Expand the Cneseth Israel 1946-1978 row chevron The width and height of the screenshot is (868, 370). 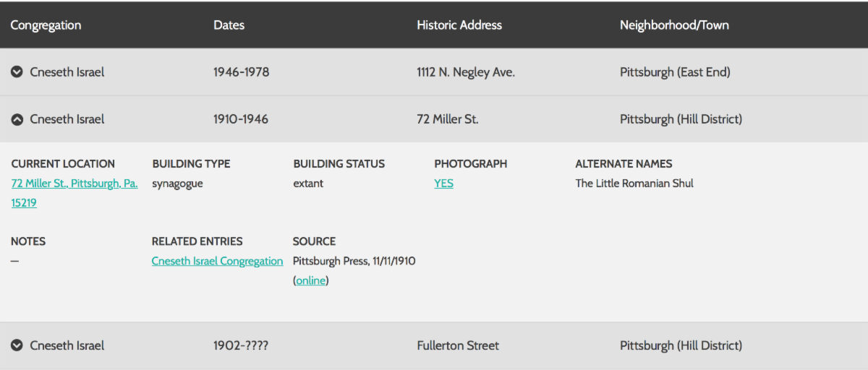(x=17, y=72)
